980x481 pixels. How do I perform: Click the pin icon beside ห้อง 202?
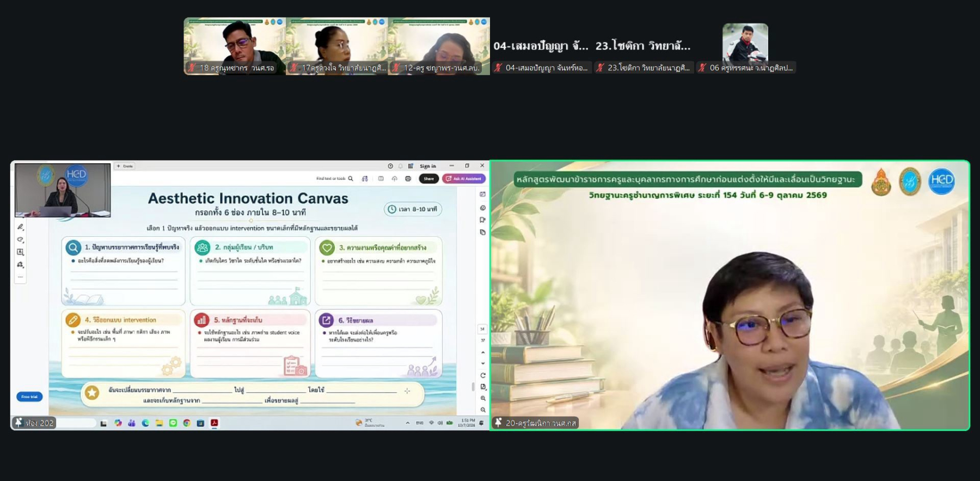pyautogui.click(x=19, y=422)
